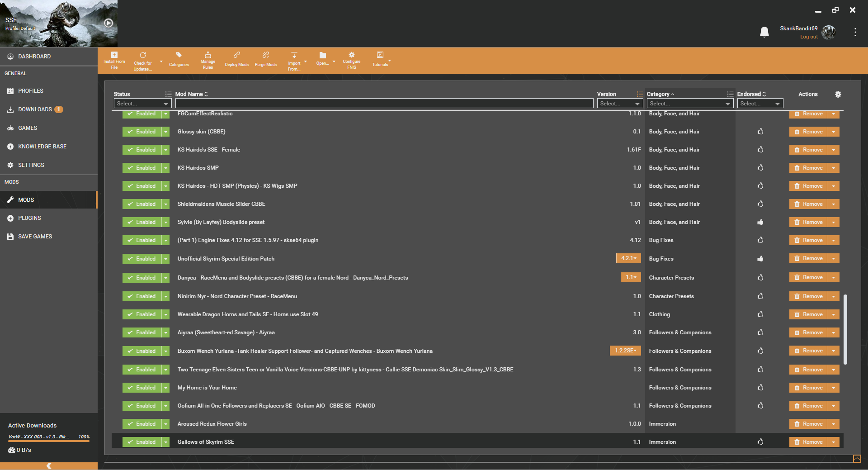Open version 1.2.2SE dropdown for Buxom Wench Yuriana
Screen dimensions: 868x470
click(x=625, y=351)
